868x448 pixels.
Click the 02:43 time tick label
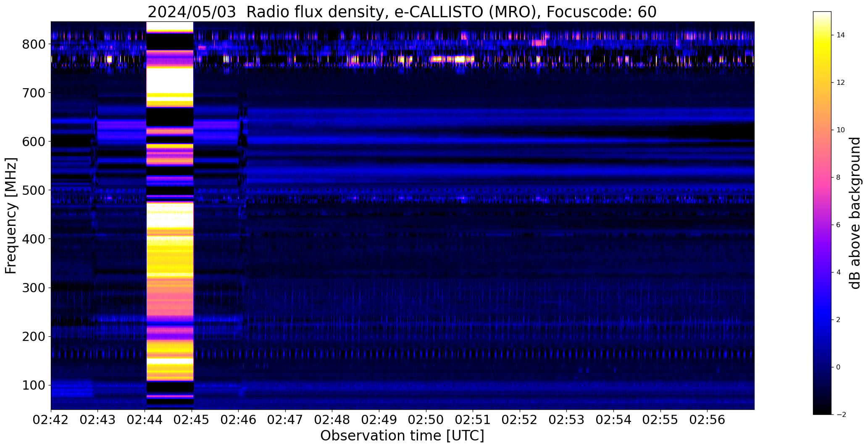pos(98,420)
